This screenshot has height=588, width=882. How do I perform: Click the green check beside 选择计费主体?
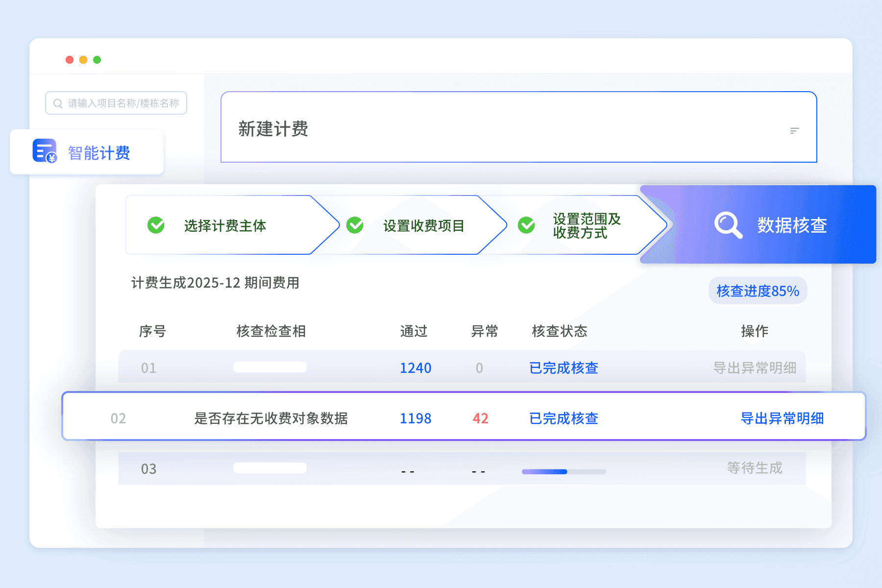coord(156,225)
